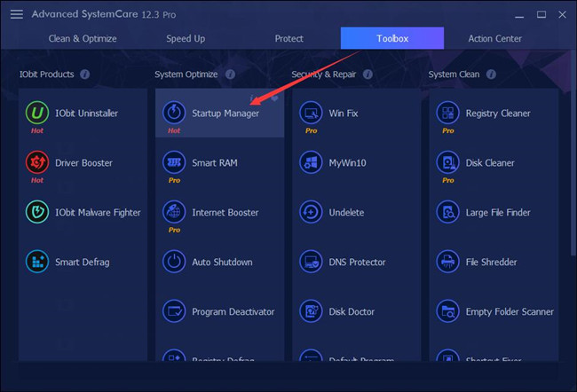This screenshot has height=392, width=577.
Task: Launch the MyWin10 icon
Action: 311,162
